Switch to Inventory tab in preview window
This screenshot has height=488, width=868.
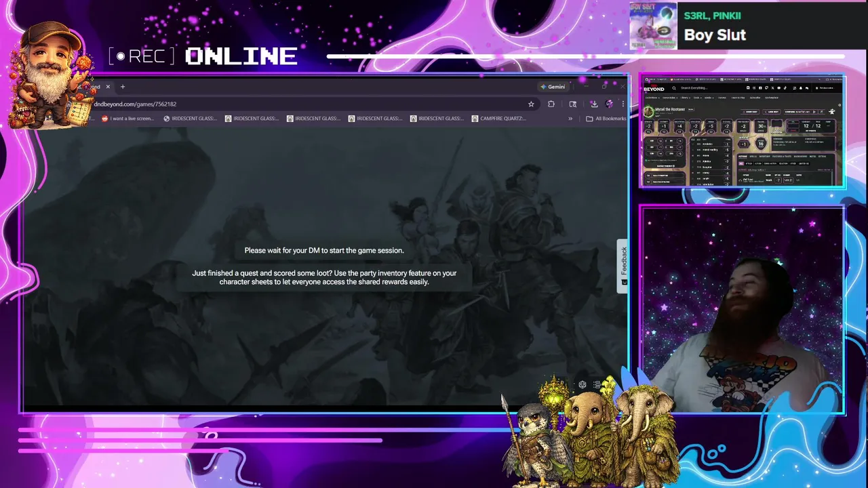764,157
